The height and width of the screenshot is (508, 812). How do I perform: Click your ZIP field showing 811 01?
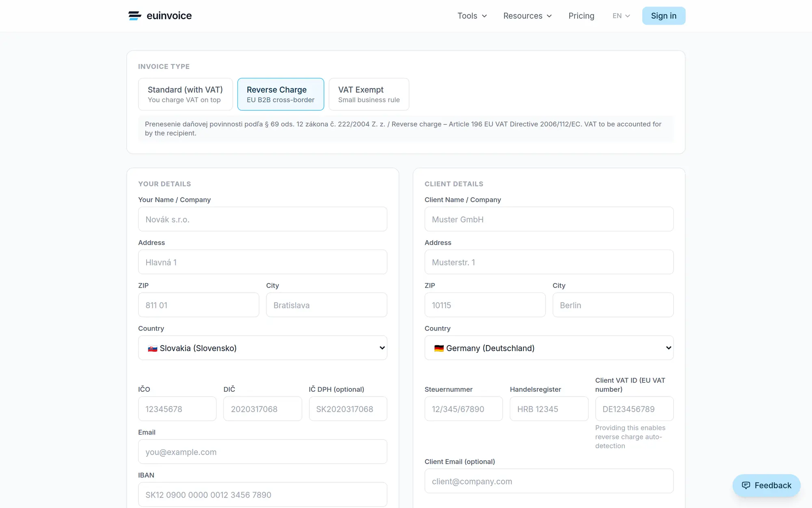tap(199, 305)
